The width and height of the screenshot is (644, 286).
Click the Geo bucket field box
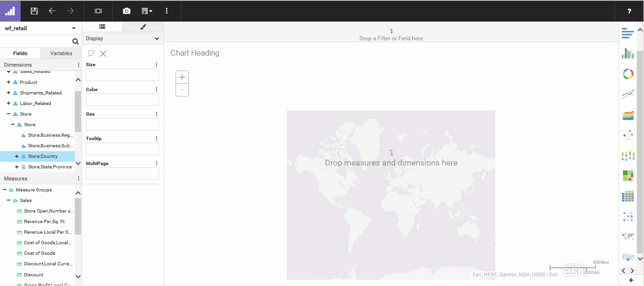(x=122, y=124)
